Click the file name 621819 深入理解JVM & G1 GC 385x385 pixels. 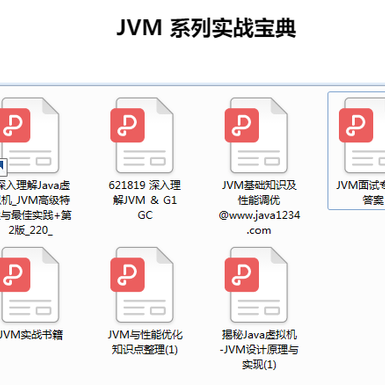145,200
